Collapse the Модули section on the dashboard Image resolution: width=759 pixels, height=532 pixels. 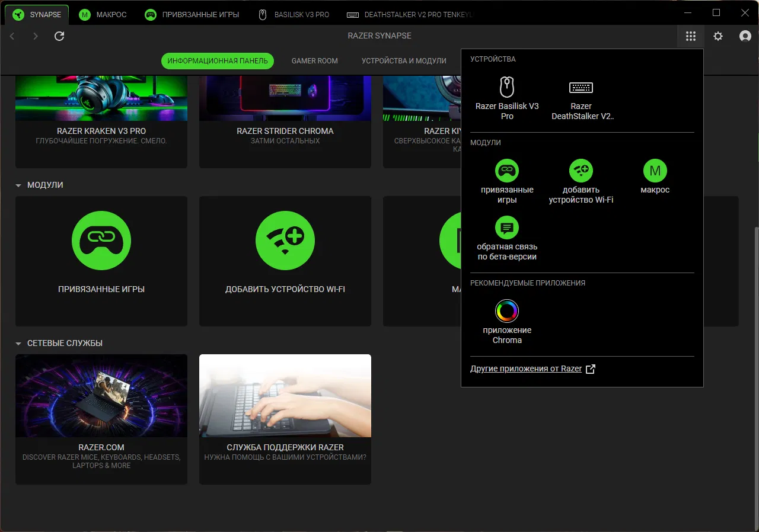pyautogui.click(x=18, y=185)
